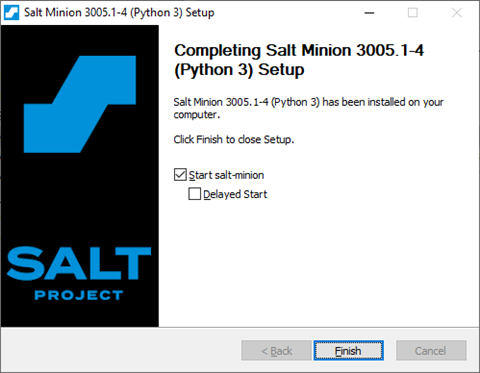Click the SALT wordmark on the banner
This screenshot has height=373, width=480.
(x=79, y=263)
